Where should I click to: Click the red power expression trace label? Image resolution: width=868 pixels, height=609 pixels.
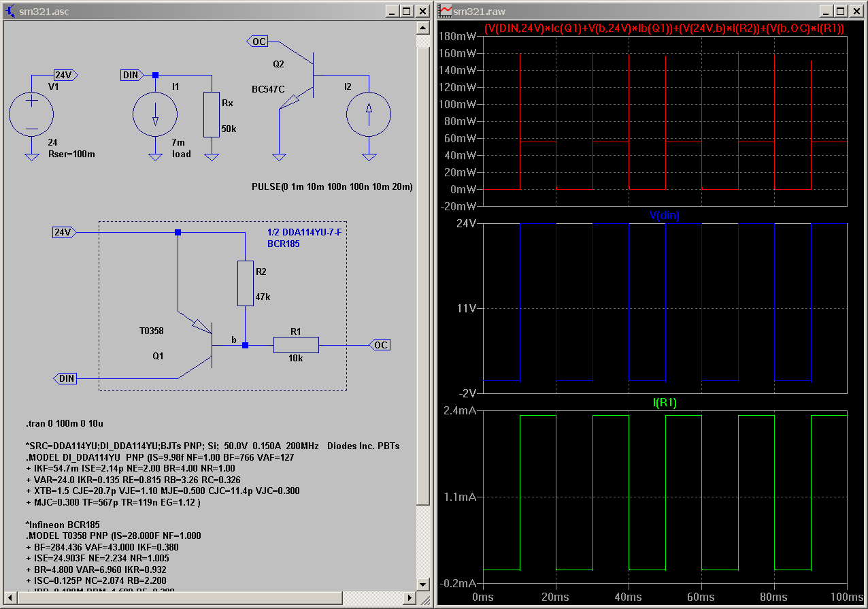(x=665, y=28)
